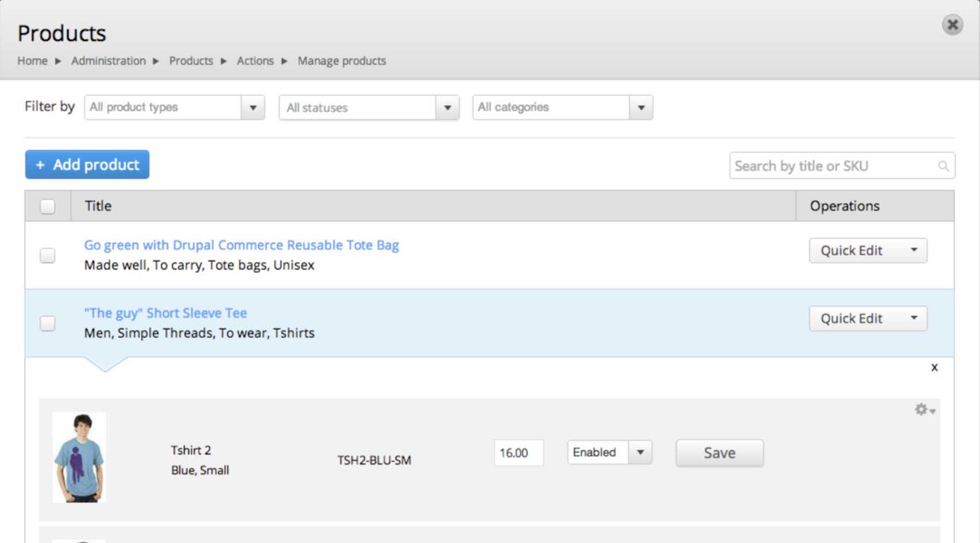The height and width of the screenshot is (543, 980).
Task: Open "The guy" Short Sleeve Tee link
Action: [x=165, y=313]
